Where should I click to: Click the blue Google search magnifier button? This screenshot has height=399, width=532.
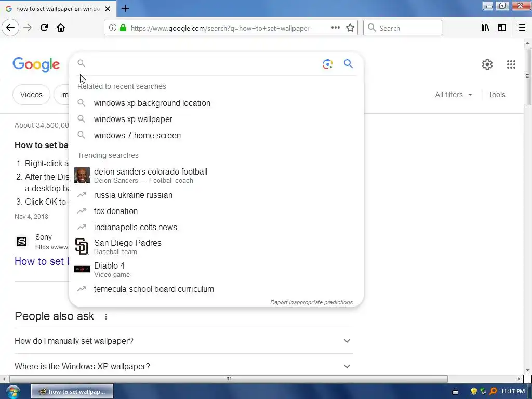(348, 63)
